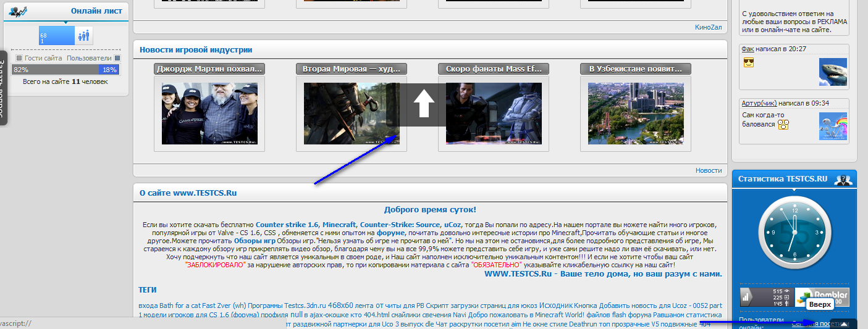868x329 pixels.
Task: Open the 'Задать вопрос' side tab
Action: 2,88
